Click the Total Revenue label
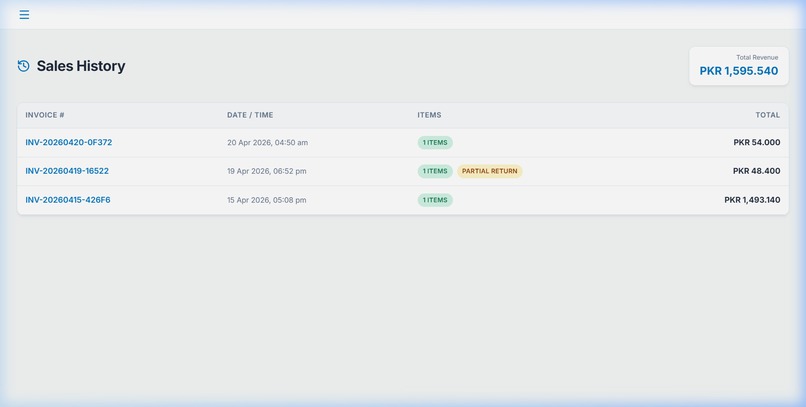The height and width of the screenshot is (407, 806). click(757, 58)
